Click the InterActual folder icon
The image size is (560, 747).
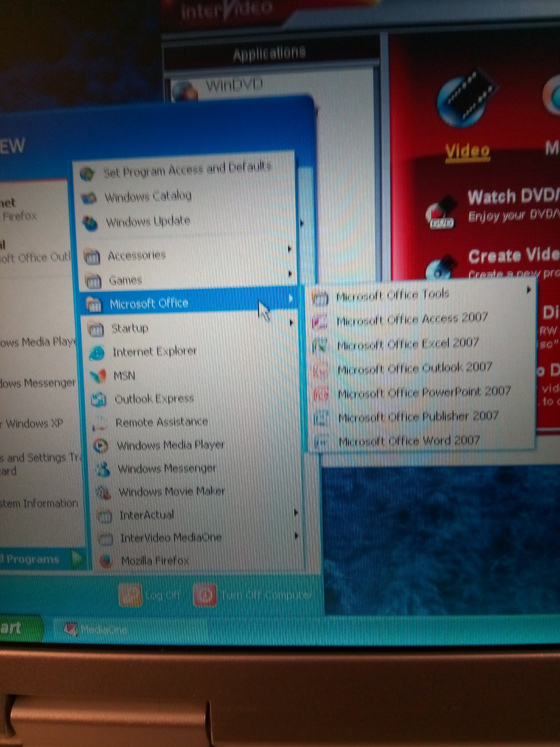[x=104, y=516]
